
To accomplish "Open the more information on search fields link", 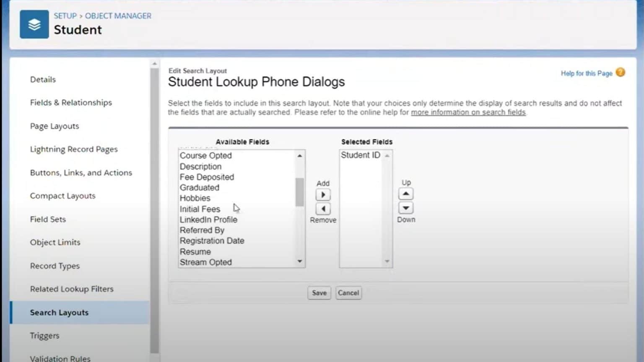I will tap(468, 112).
